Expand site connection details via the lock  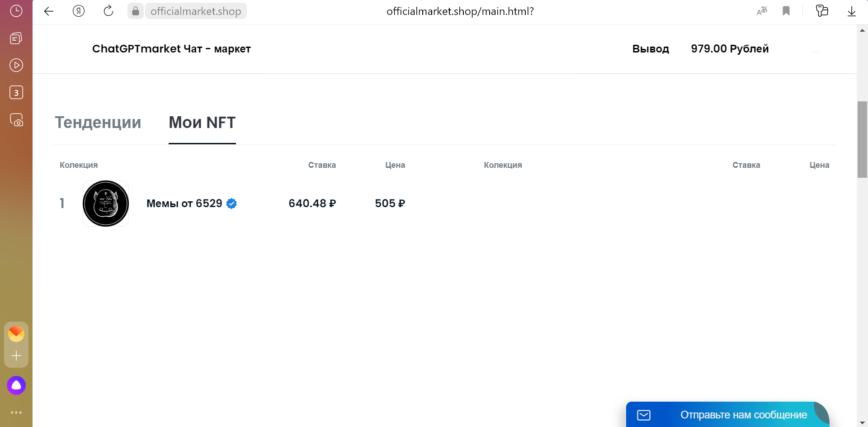point(135,11)
